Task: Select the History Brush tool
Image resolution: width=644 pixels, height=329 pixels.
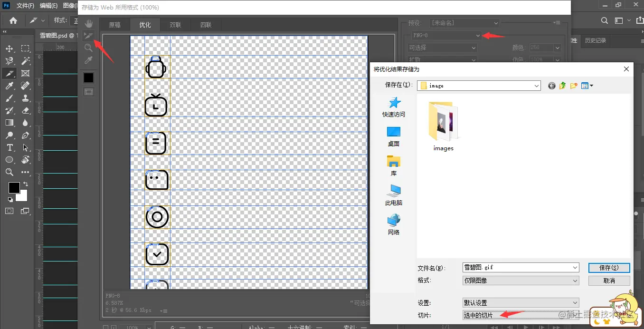Action: point(9,110)
